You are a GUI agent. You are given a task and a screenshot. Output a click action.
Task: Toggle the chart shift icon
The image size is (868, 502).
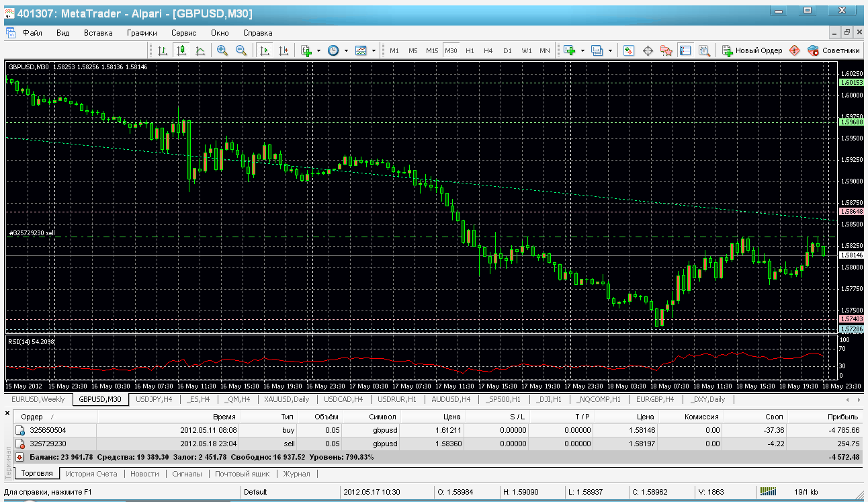click(284, 50)
